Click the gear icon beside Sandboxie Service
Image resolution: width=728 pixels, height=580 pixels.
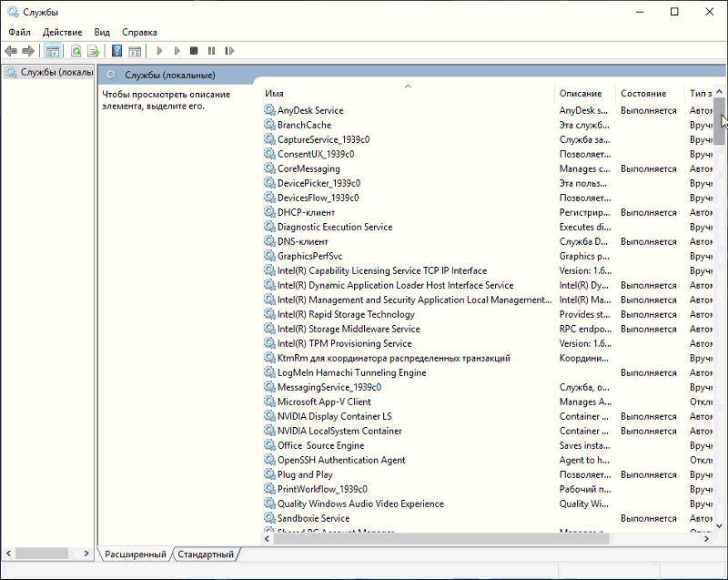pyautogui.click(x=269, y=518)
